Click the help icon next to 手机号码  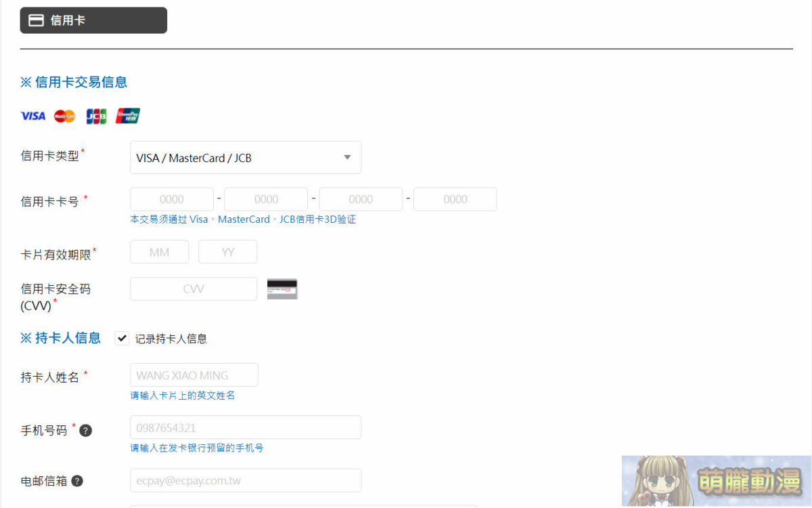point(86,430)
